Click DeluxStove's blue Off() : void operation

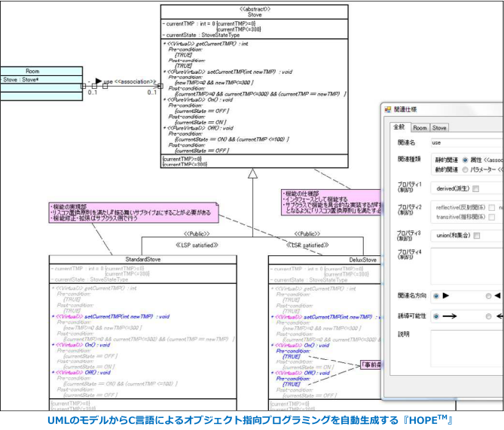(301, 373)
